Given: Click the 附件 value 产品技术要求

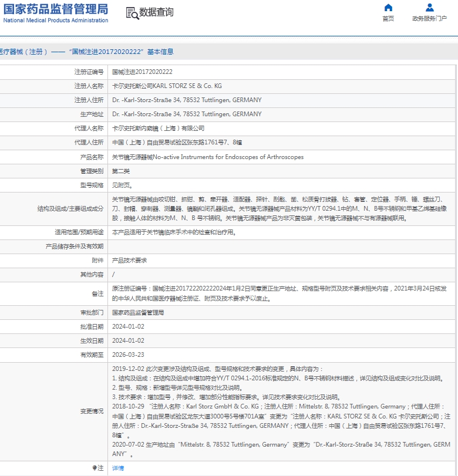Looking at the screenshot, I should click(x=129, y=261).
